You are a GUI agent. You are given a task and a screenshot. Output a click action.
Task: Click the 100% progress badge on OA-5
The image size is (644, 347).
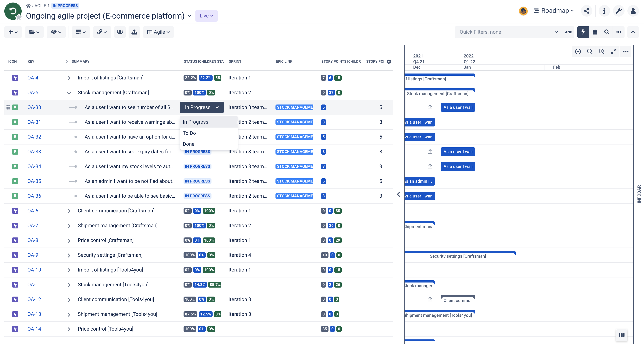[199, 92]
